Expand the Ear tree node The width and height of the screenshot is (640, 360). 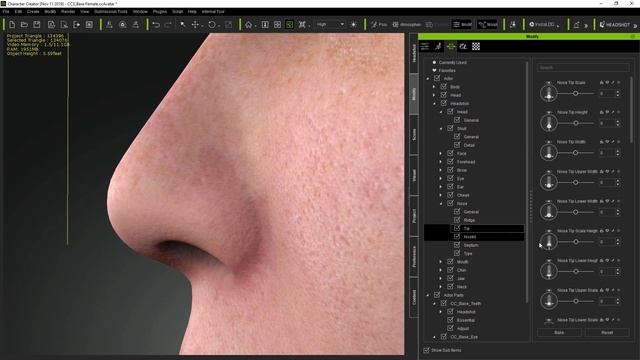pyautogui.click(x=440, y=187)
